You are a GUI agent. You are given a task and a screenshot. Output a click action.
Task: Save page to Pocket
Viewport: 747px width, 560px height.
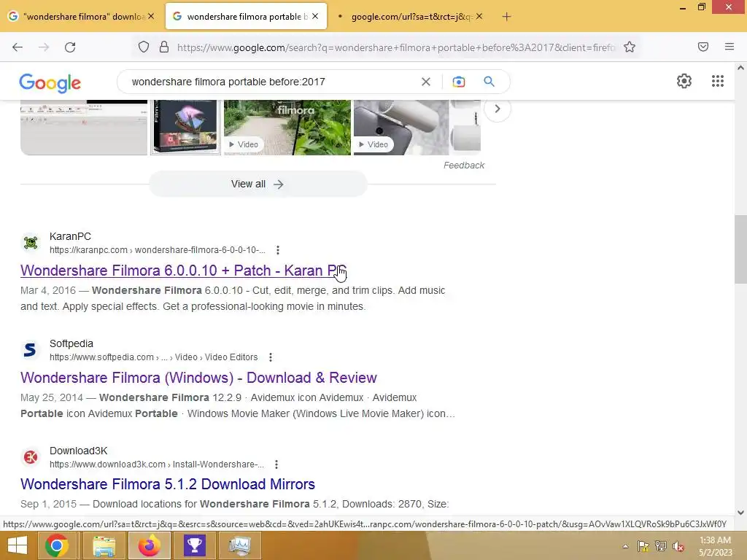click(703, 47)
